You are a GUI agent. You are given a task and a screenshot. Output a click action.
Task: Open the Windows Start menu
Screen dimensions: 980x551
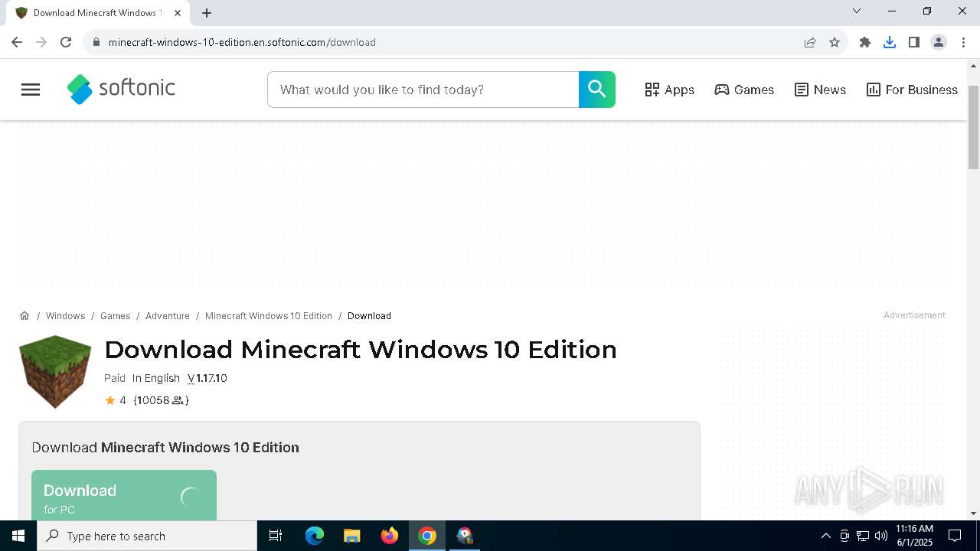pos(18,536)
